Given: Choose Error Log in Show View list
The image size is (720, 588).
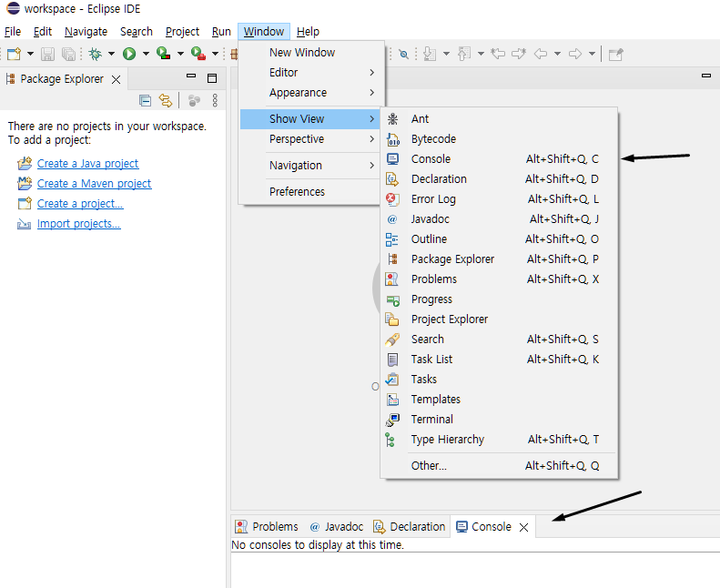Looking at the screenshot, I should click(499, 199).
